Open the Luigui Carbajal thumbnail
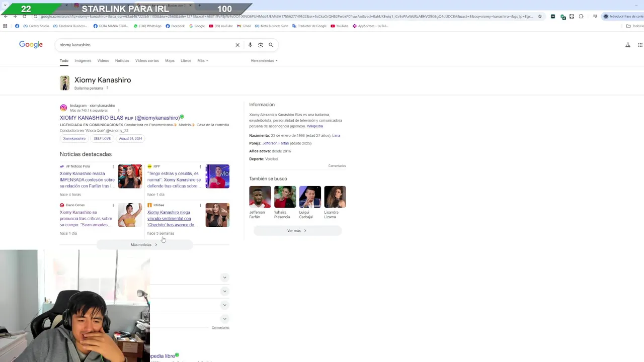 click(x=310, y=197)
